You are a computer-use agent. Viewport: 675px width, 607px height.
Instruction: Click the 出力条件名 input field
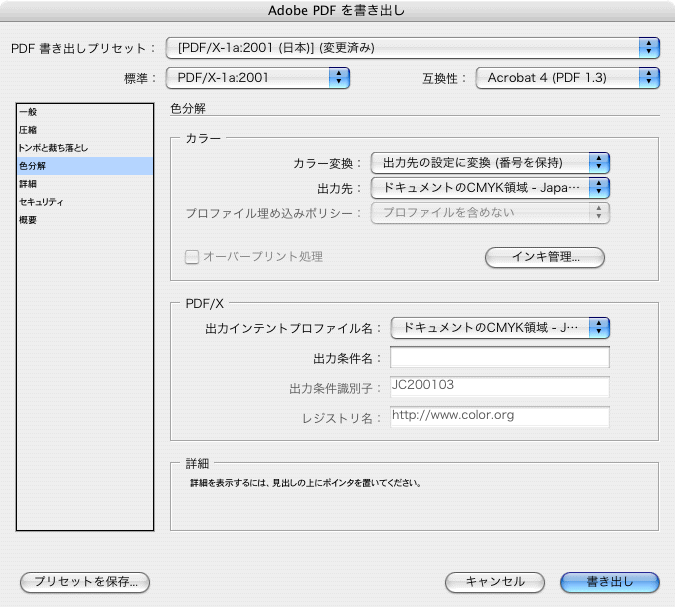click(500, 357)
